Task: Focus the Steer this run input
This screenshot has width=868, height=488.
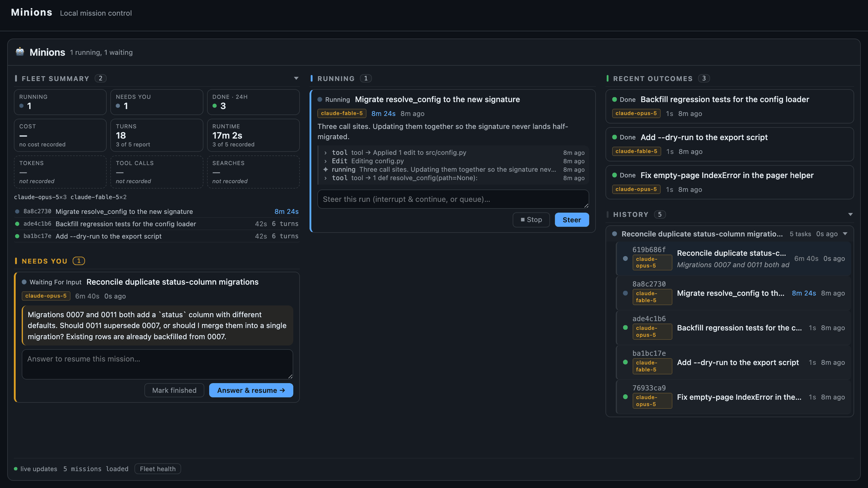Action: tap(453, 199)
